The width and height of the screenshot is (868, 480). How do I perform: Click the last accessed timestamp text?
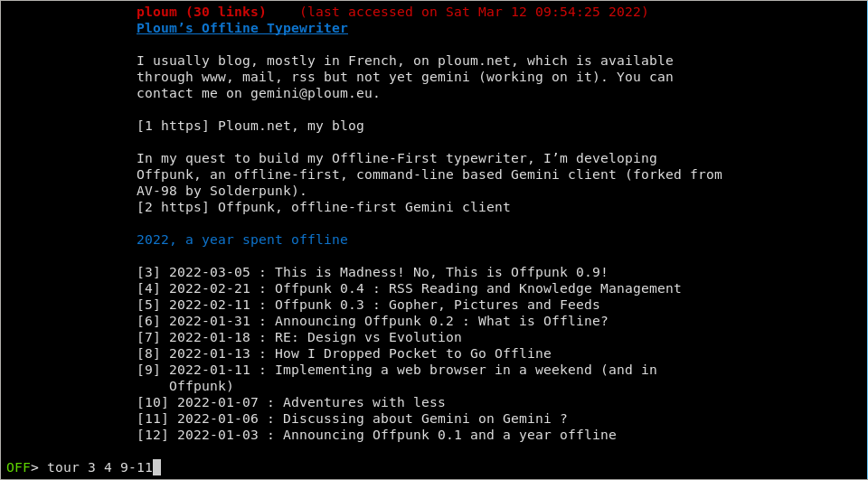click(x=474, y=12)
